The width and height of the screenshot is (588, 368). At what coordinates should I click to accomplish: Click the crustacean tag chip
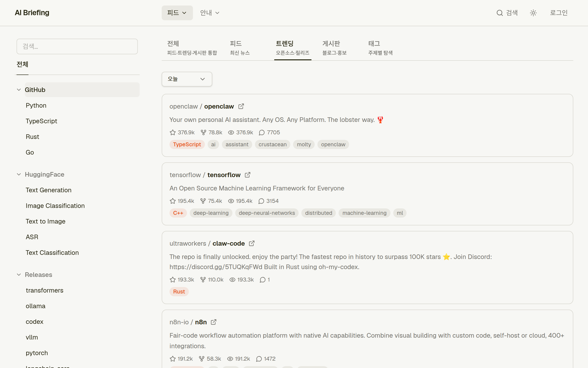[x=272, y=144]
